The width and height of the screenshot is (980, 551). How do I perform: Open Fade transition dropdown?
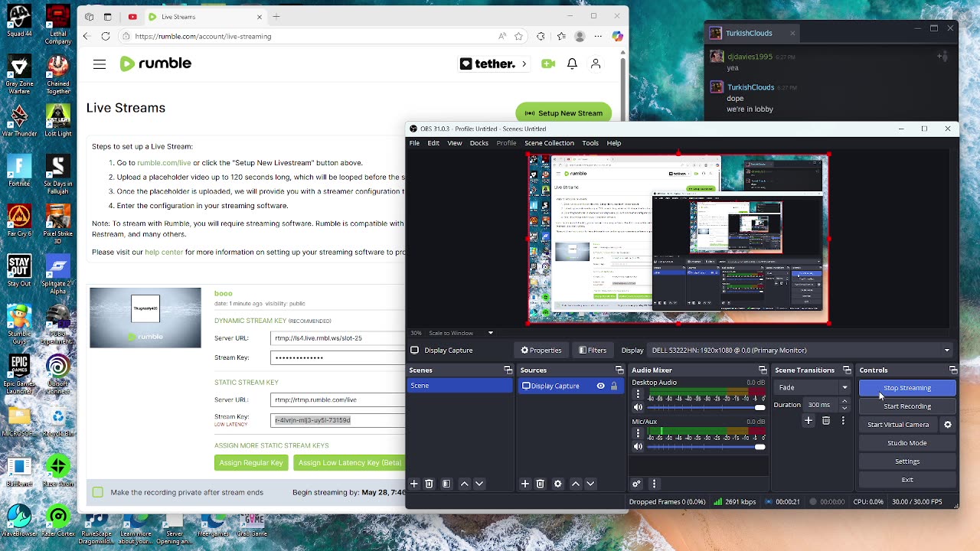click(812, 387)
